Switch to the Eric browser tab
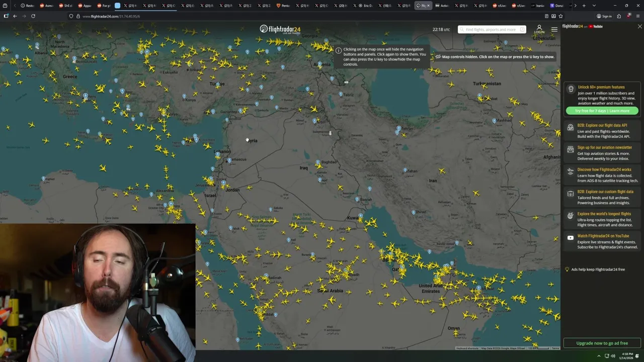Screen dimensions: 644x362 pos(366,6)
